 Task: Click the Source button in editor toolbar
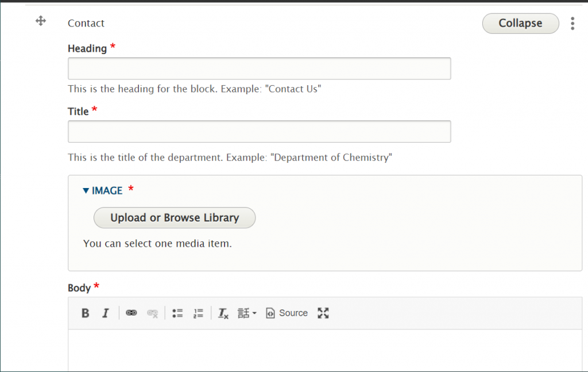point(287,313)
